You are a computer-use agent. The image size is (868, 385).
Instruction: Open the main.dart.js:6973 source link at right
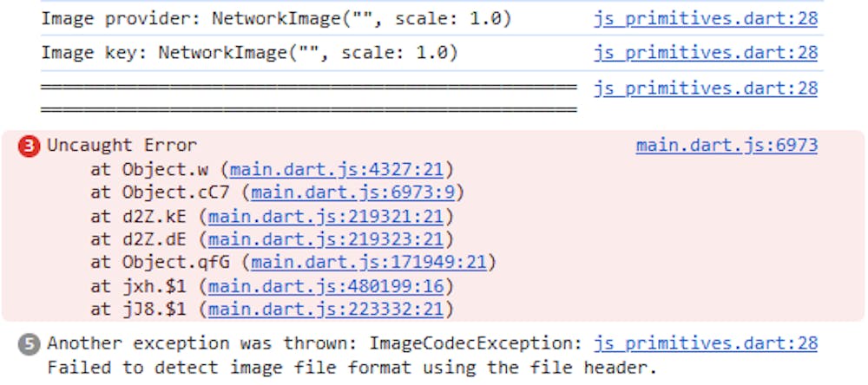(727, 145)
